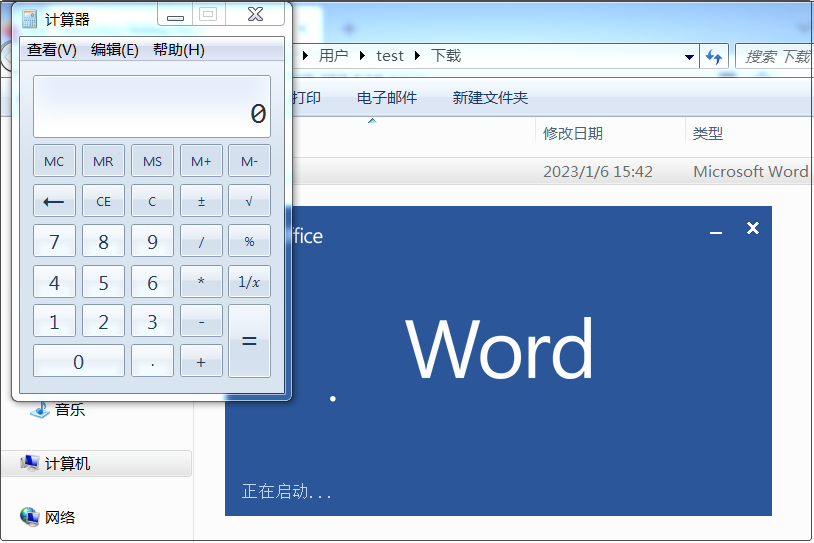Open the 查看(V) menu in calculator

point(51,50)
